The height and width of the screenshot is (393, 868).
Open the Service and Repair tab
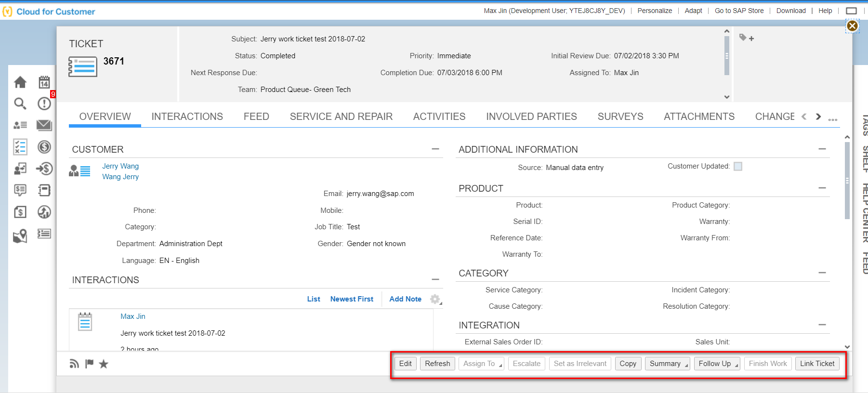point(341,117)
